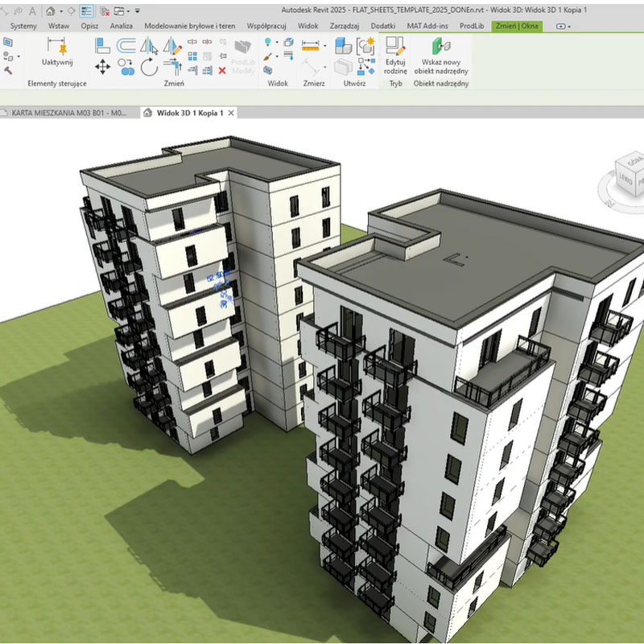Select the Move tool

[x=103, y=68]
